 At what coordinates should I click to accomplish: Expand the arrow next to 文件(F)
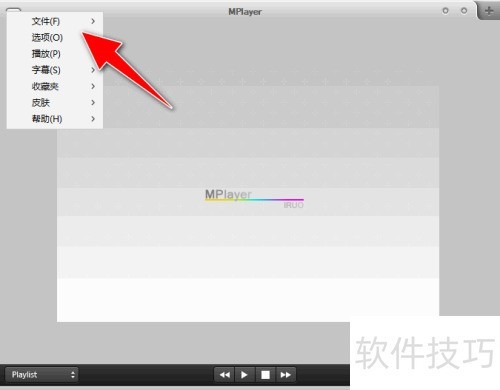click(x=93, y=21)
